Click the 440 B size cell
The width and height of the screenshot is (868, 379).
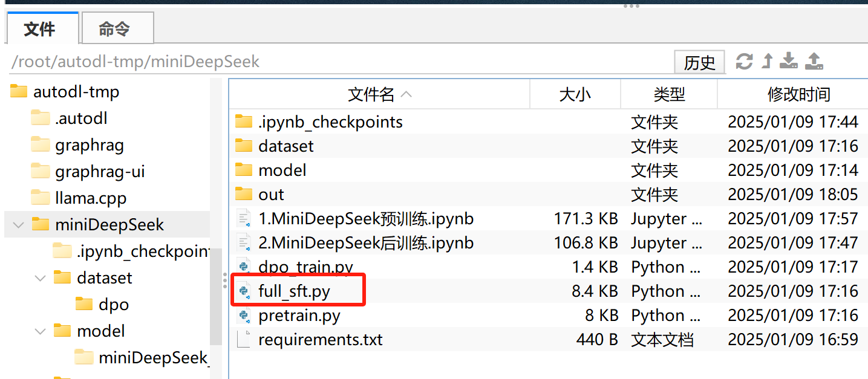(597, 340)
